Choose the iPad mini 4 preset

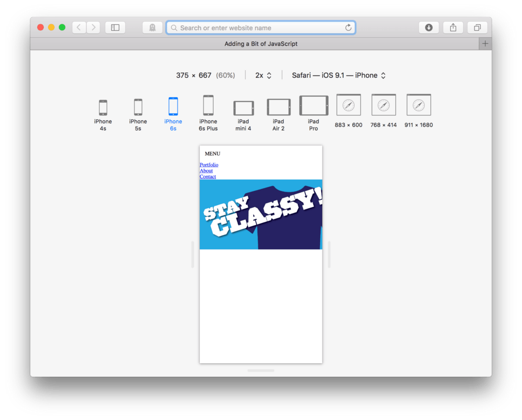(243, 116)
